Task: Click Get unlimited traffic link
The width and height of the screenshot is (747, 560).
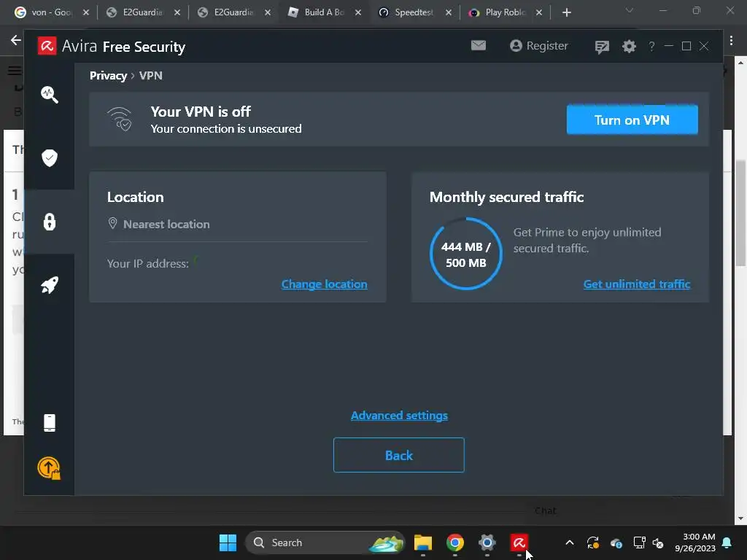Action: [636, 284]
